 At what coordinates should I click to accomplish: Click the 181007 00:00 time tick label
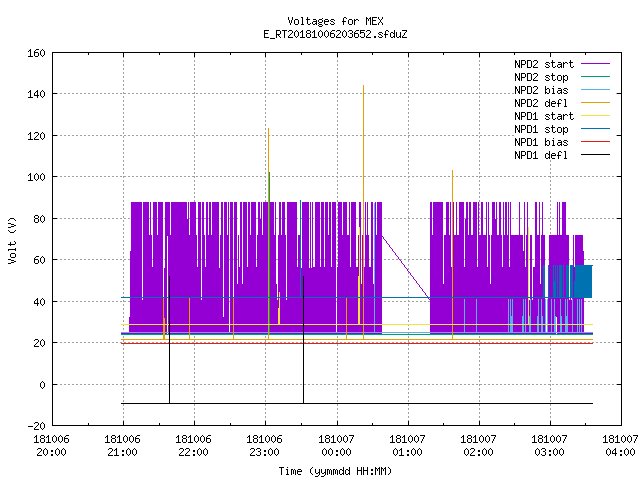(336, 446)
